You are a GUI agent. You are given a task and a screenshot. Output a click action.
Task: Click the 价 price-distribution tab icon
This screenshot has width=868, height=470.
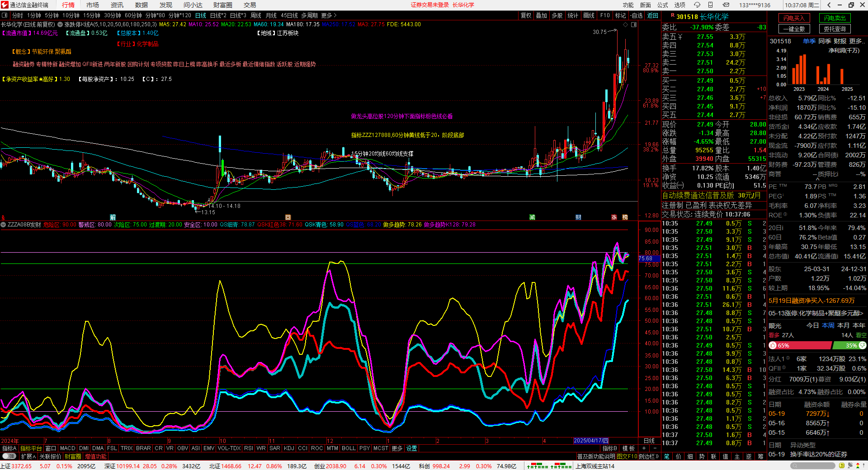(678, 456)
